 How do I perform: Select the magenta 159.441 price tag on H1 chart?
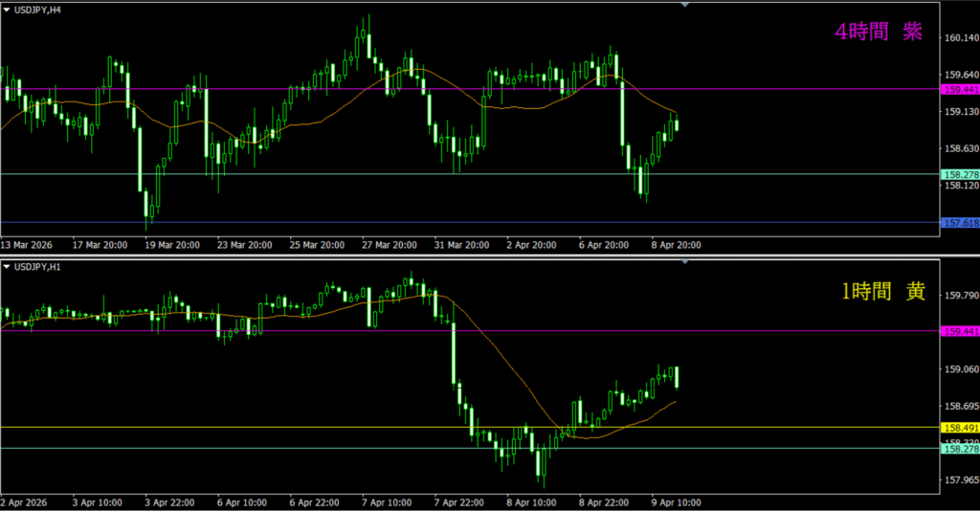coord(960,331)
